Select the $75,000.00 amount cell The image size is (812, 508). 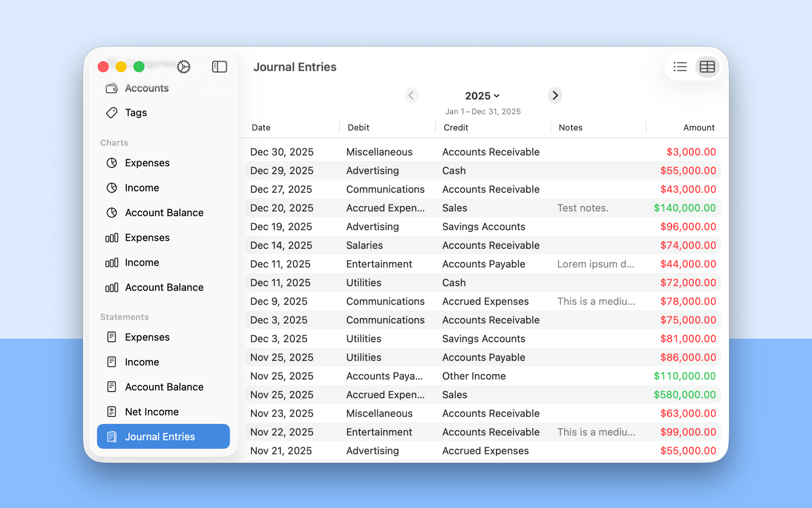[x=688, y=320]
